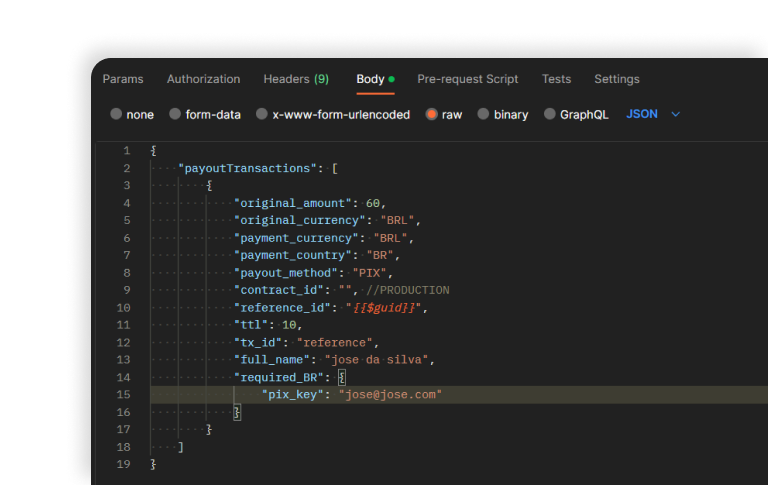
Task: Open the Pre-request Script tab
Action: click(x=468, y=79)
